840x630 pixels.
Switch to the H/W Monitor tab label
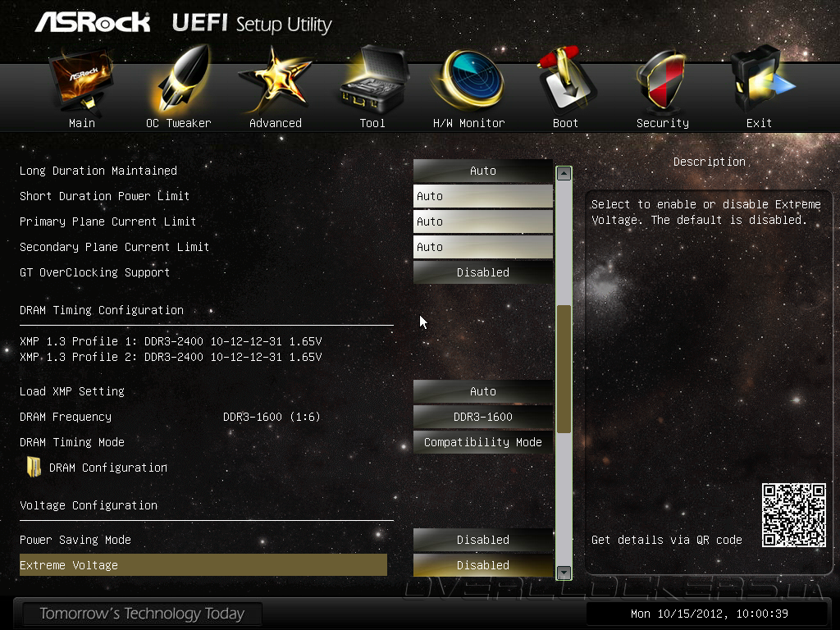[x=468, y=123]
